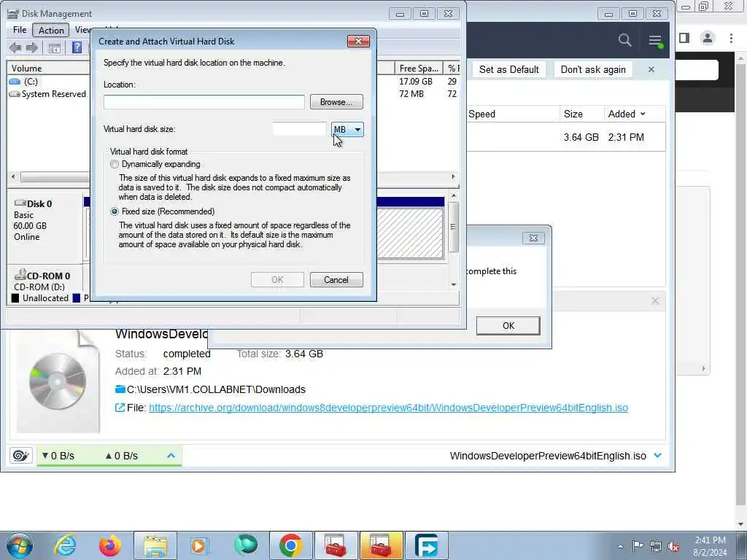
Task: Click the disc thumbnail of the ISO file
Action: [58, 381]
